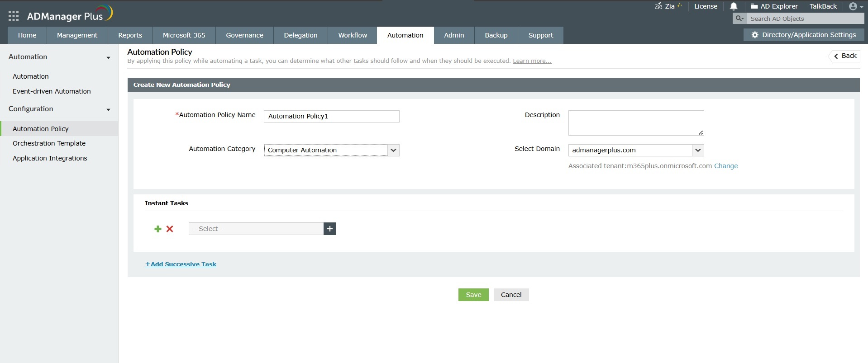Switch to the Reports tab
Screen dimensions: 868x363
[x=130, y=35]
